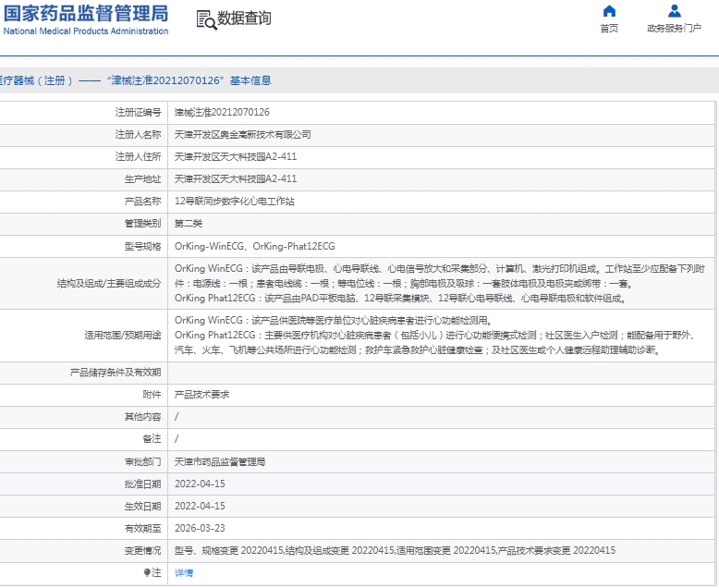The image size is (719, 588).
Task: Click 产品技术要求 attachment value
Action: coord(201,395)
